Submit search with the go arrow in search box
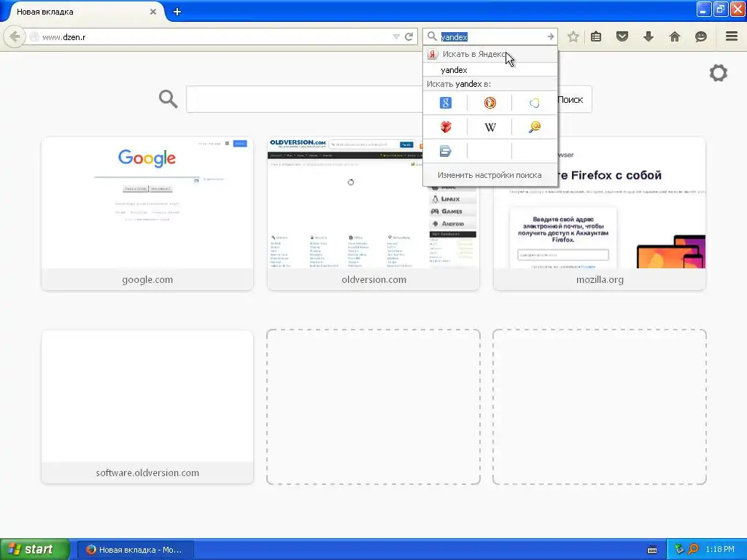 (x=550, y=36)
